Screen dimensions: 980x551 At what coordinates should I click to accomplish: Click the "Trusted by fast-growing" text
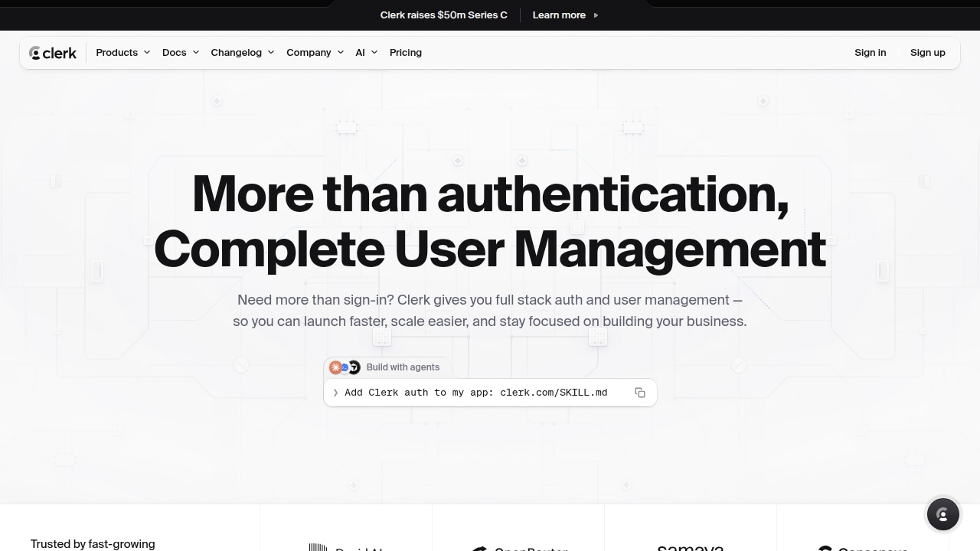point(93,543)
